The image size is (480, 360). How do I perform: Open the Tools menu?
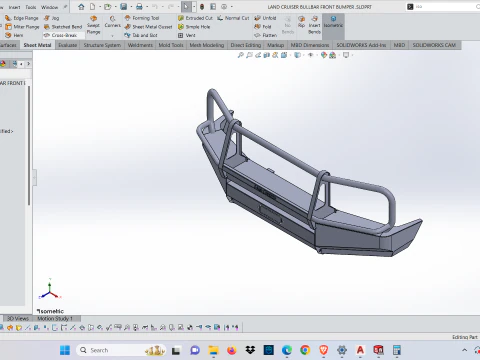point(31,7)
